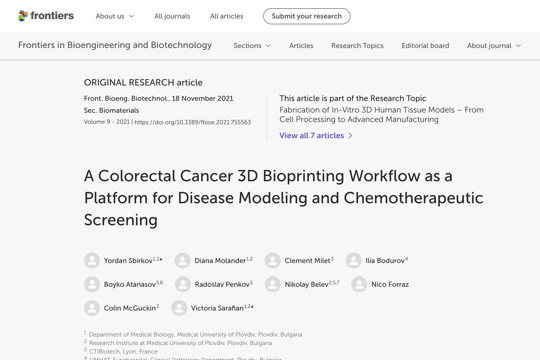Expand the About us dropdown
The height and width of the screenshot is (360, 540).
(x=115, y=16)
